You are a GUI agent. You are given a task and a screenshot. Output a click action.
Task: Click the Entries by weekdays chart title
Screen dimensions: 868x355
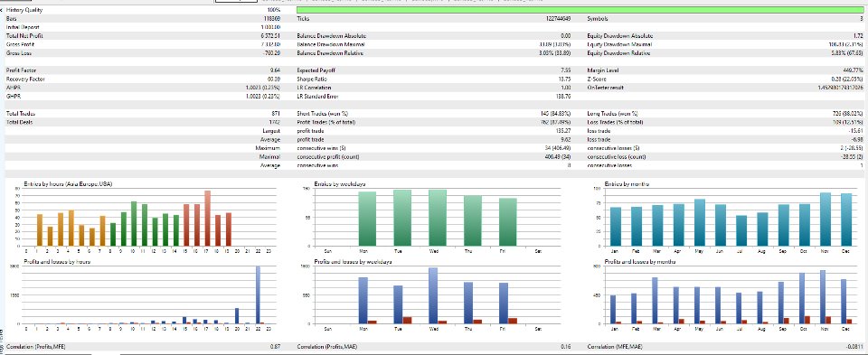pyautogui.click(x=339, y=184)
